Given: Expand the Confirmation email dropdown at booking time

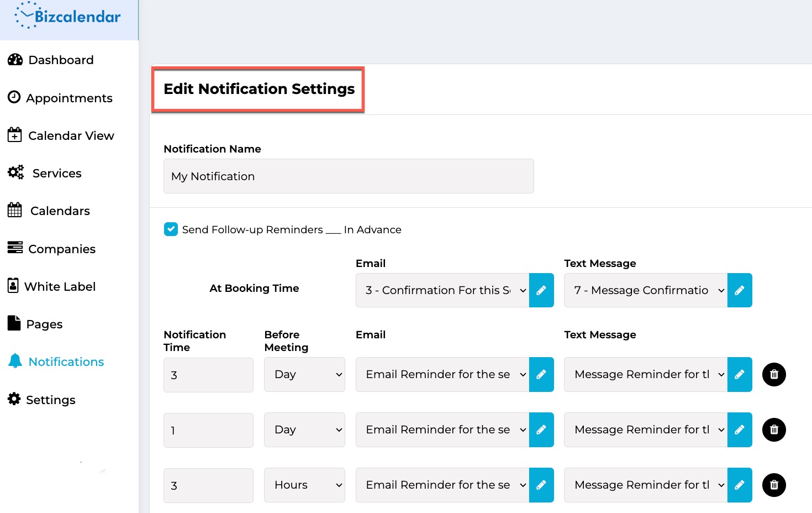Looking at the screenshot, I should tap(442, 290).
